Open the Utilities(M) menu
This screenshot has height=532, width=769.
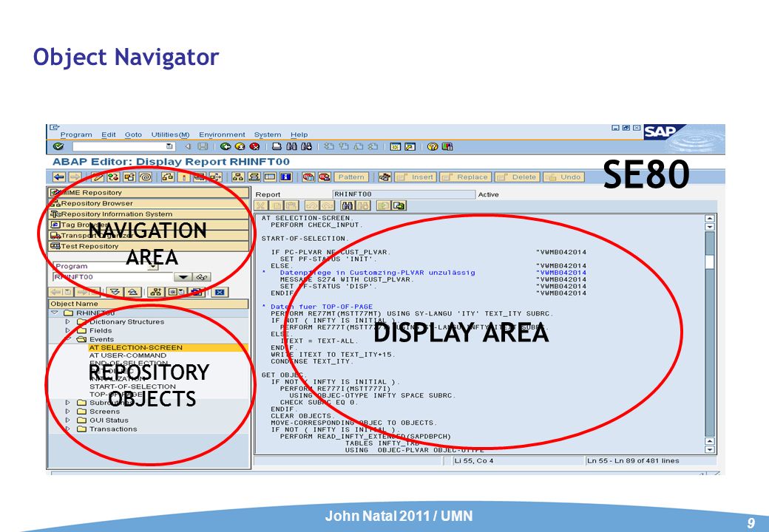click(170, 134)
